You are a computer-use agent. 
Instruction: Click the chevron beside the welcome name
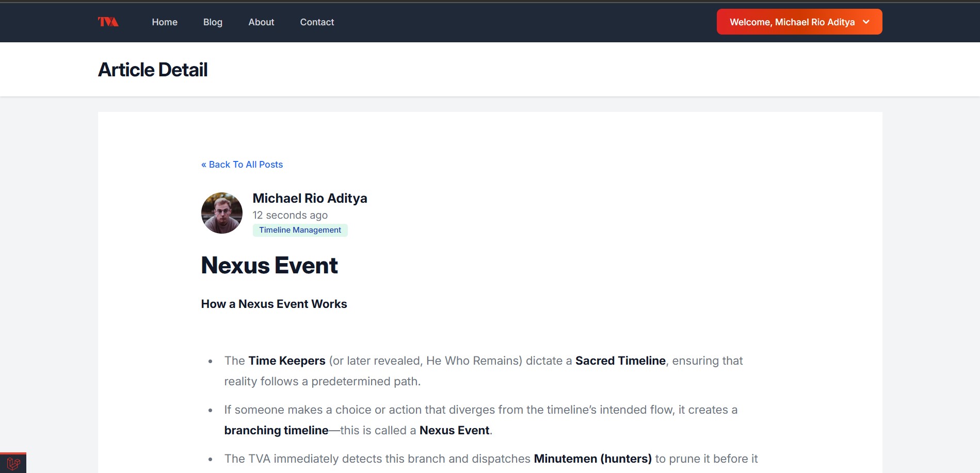tap(866, 22)
